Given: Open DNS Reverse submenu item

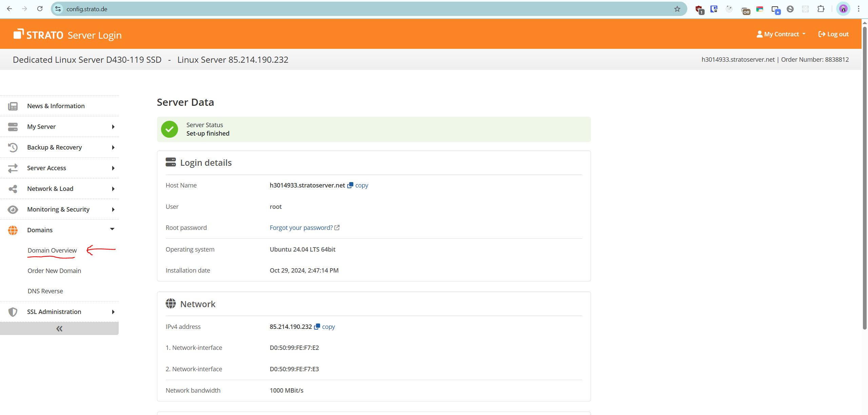Looking at the screenshot, I should (45, 291).
